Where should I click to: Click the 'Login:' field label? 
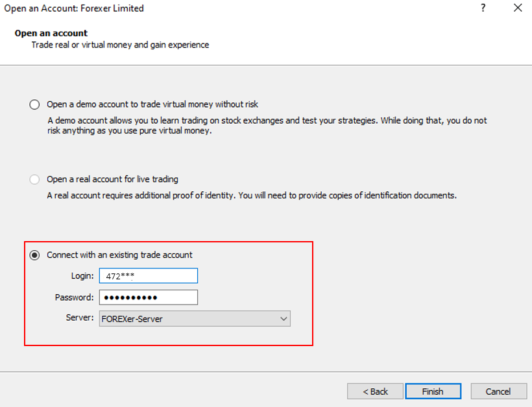coord(82,276)
